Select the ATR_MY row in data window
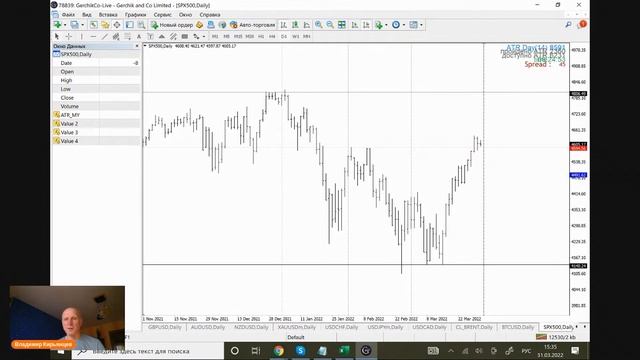The image size is (640, 360). tap(96, 115)
